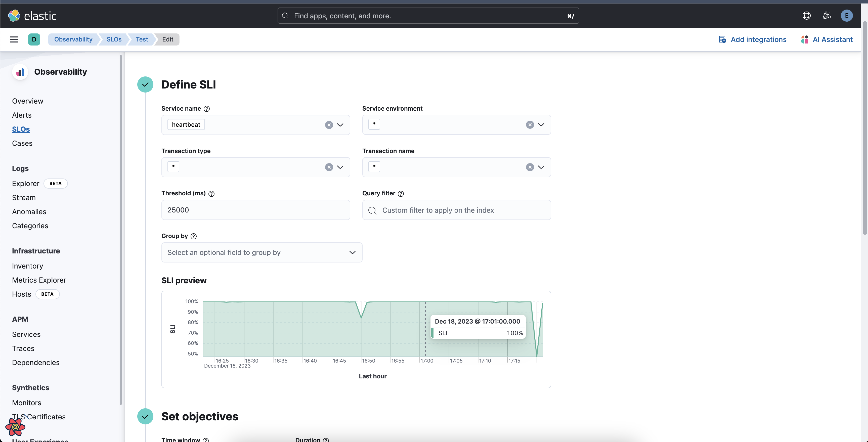Image resolution: width=868 pixels, height=442 pixels.
Task: Click the AI Assistant icon
Action: tap(805, 39)
